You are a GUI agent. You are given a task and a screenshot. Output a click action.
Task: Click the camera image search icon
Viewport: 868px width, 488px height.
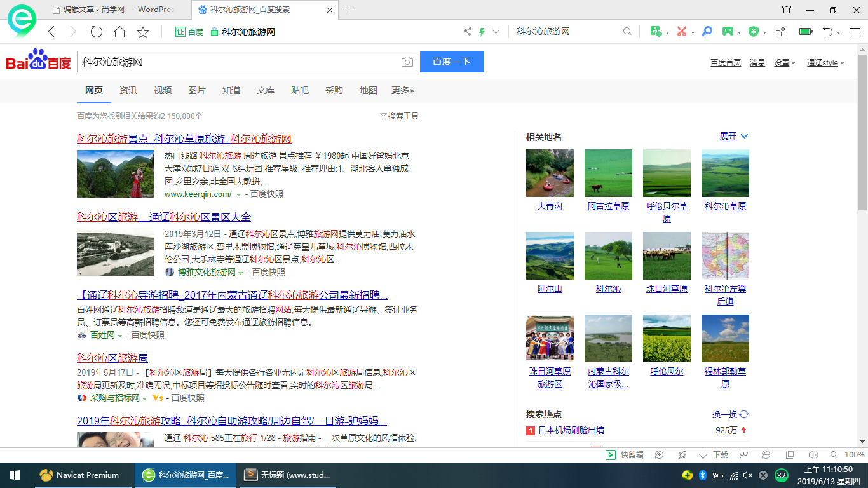coord(407,62)
